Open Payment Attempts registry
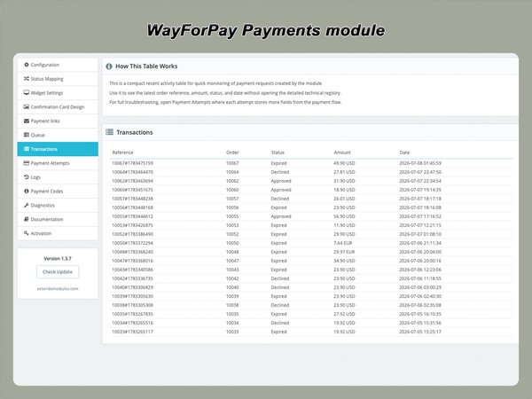This screenshot has width=532, height=399. [58, 163]
